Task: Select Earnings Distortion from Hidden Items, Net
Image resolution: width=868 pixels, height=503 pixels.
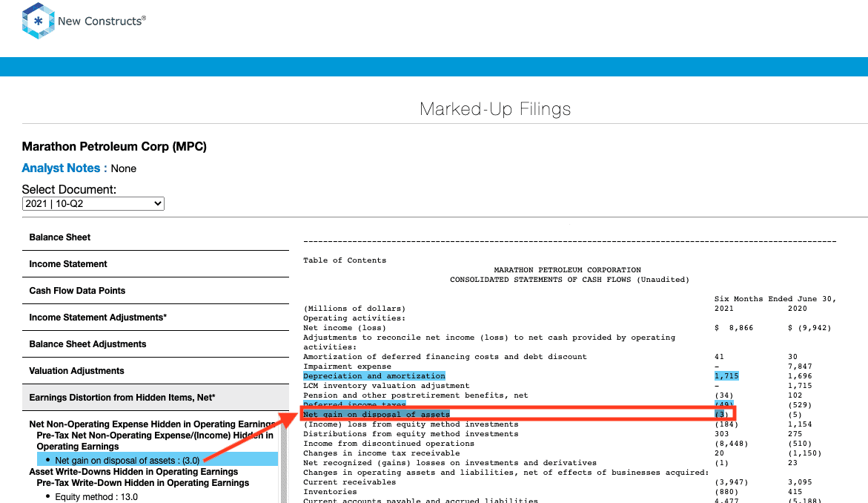Action: click(156, 398)
